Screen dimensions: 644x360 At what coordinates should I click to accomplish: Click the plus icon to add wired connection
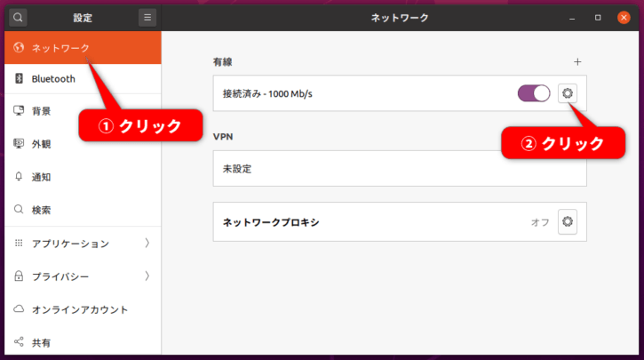[x=577, y=61]
